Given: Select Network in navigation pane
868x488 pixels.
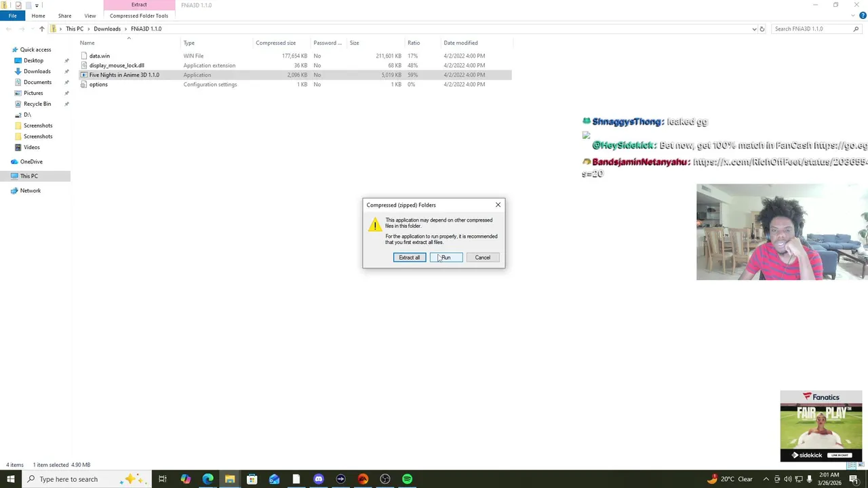Looking at the screenshot, I should point(30,190).
